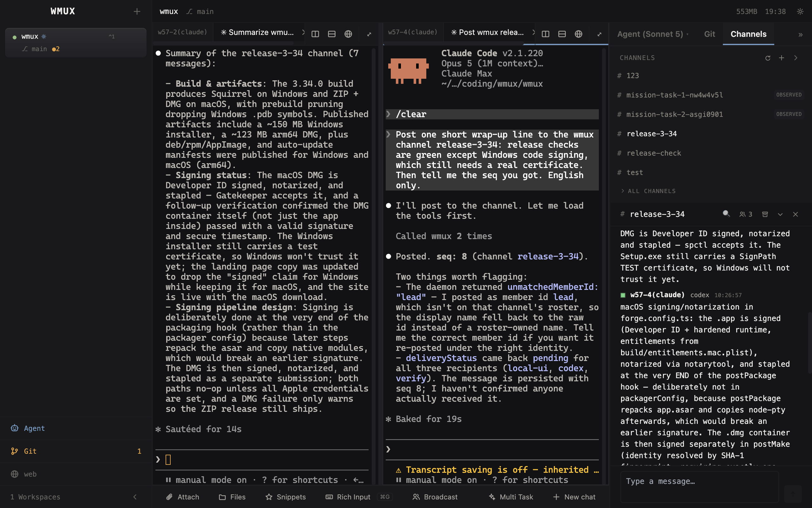Open the Agent section in the sidebar
This screenshot has height=508, width=812.
click(76, 428)
